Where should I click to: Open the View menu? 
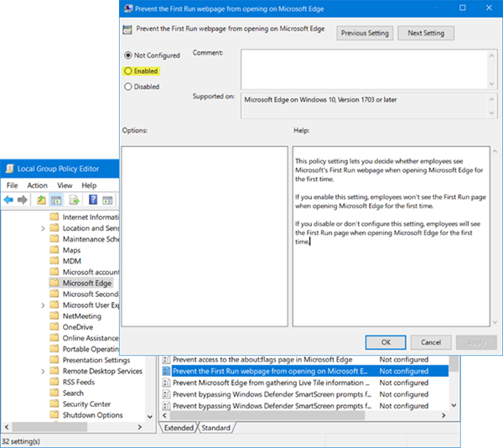65,185
